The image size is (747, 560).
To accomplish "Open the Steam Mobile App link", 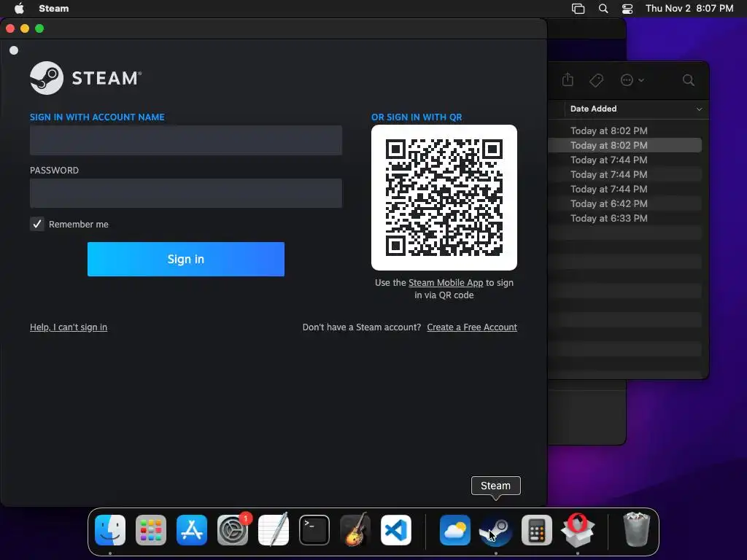I will [x=446, y=282].
